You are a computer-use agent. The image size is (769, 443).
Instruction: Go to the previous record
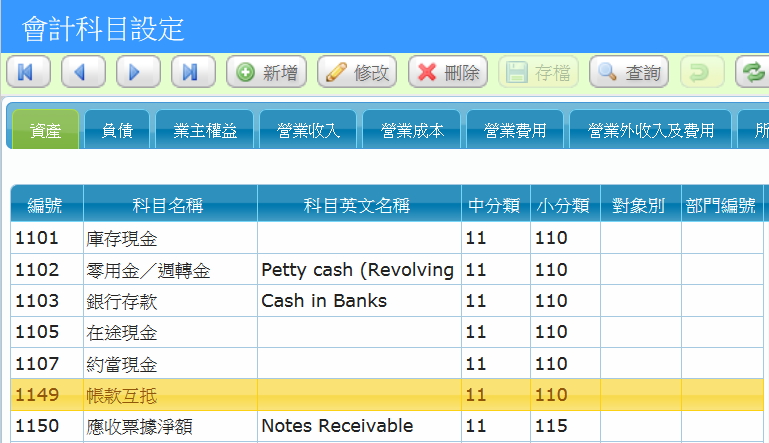[x=83, y=72]
